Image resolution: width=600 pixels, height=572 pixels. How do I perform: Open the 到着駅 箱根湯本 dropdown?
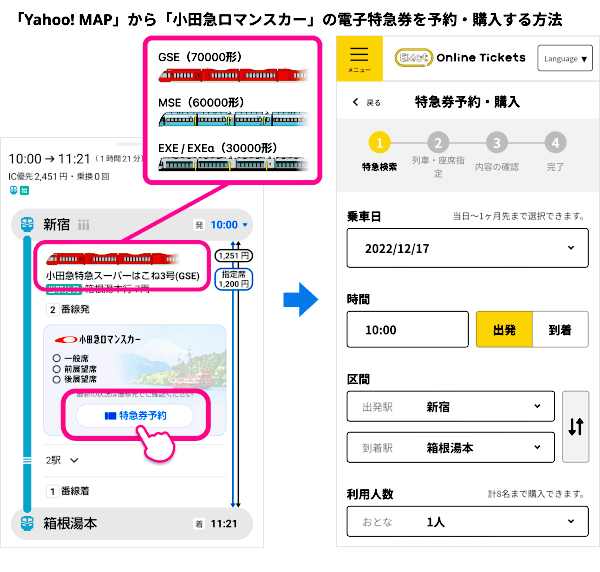point(450,447)
